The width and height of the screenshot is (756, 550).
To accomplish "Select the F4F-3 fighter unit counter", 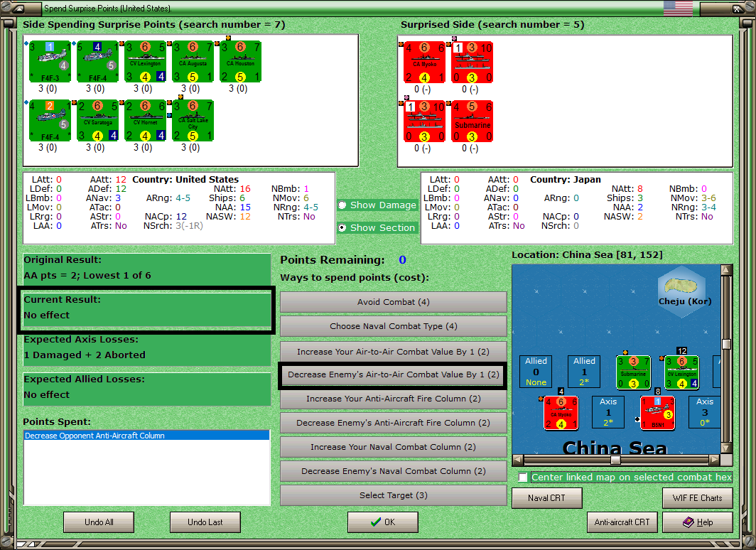I will pyautogui.click(x=50, y=62).
